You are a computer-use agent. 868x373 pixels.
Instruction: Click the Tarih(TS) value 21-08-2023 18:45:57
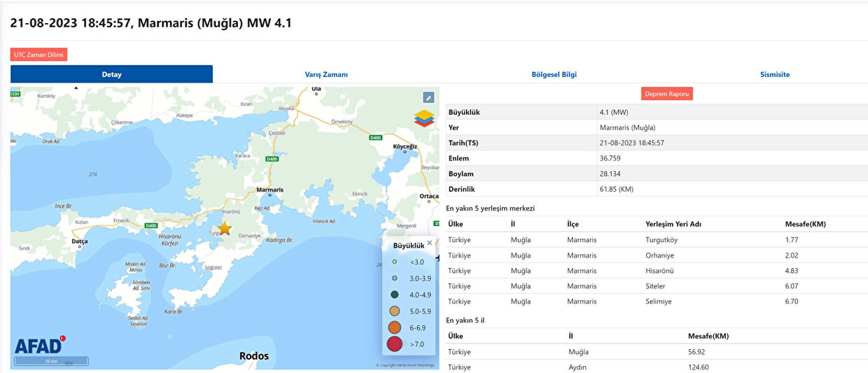coord(632,143)
